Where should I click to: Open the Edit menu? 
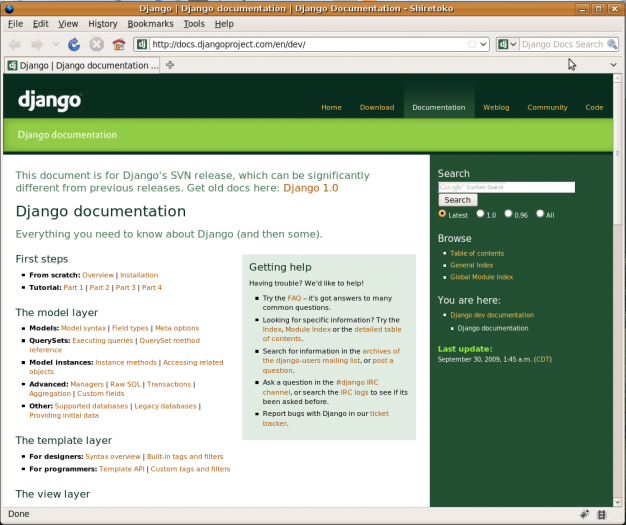[40, 24]
